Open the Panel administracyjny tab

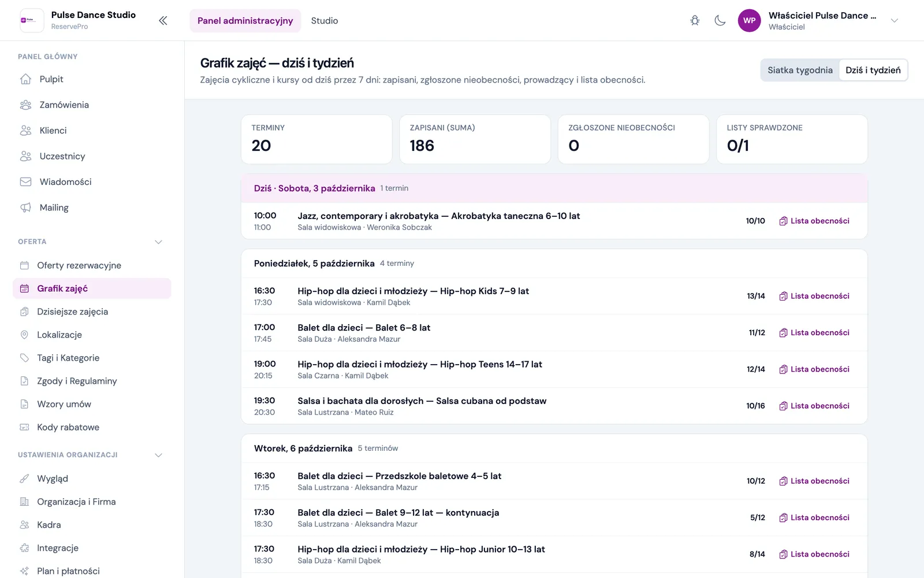[x=245, y=21]
